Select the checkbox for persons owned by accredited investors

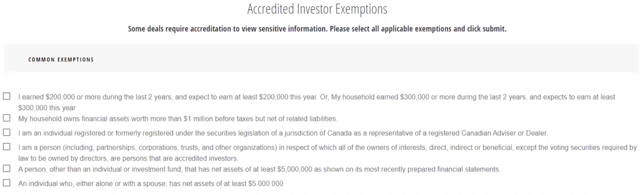pyautogui.click(x=7, y=147)
